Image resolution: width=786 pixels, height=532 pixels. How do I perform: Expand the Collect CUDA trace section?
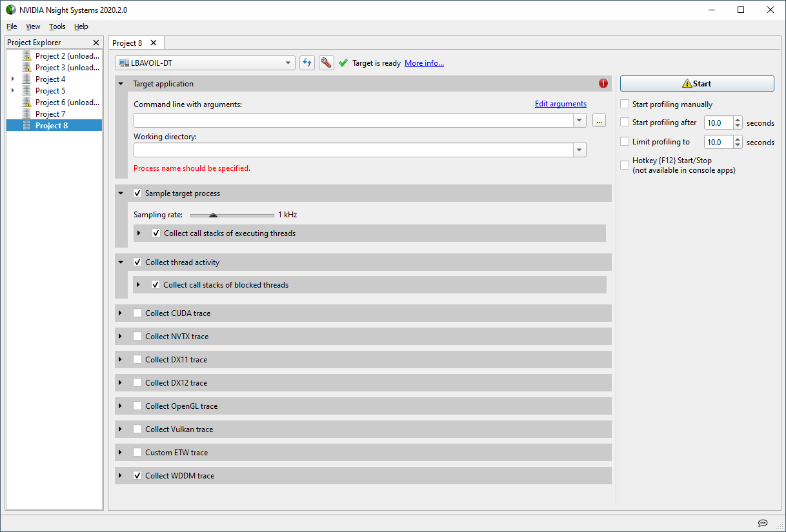point(121,313)
